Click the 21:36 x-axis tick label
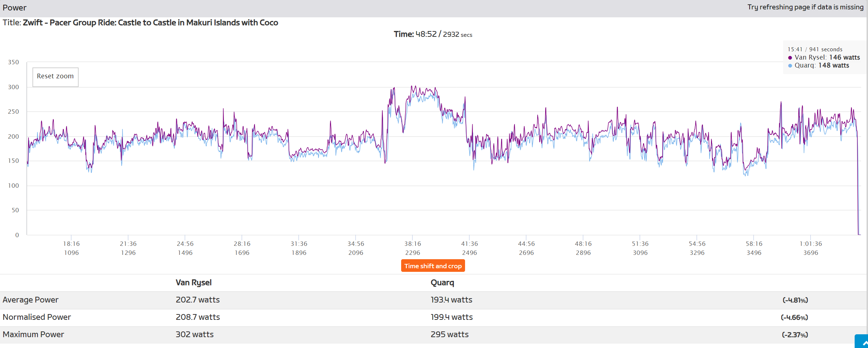The height and width of the screenshot is (348, 868). point(128,244)
